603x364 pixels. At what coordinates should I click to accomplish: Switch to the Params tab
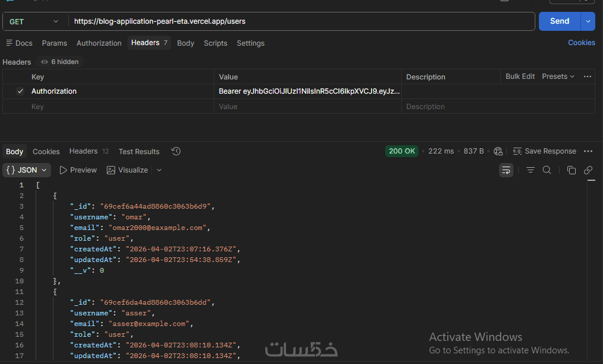(54, 43)
